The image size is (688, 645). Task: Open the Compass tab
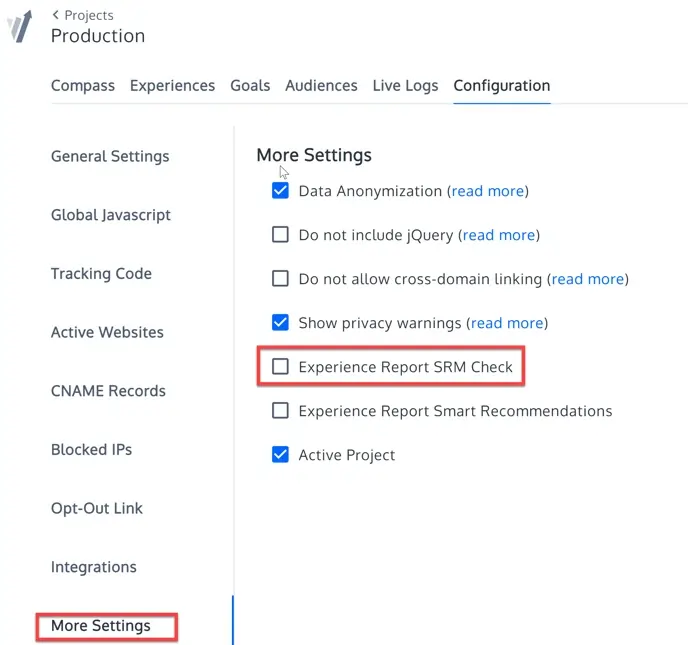(x=83, y=86)
